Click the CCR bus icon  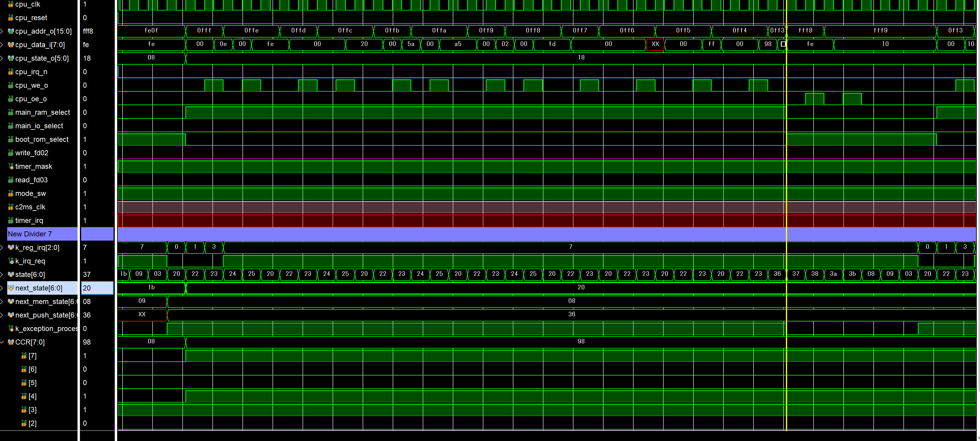(x=11, y=342)
